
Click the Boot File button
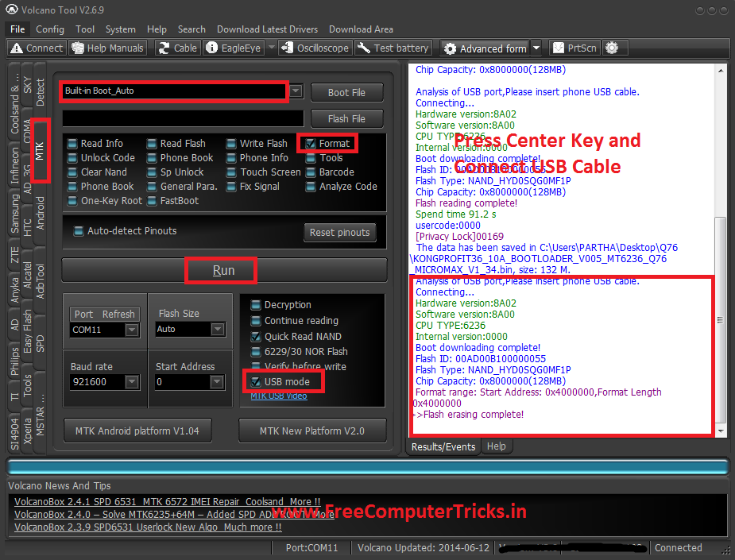pos(346,93)
